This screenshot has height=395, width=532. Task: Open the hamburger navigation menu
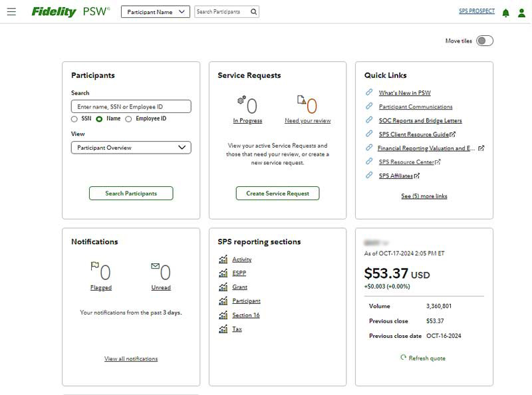11,12
